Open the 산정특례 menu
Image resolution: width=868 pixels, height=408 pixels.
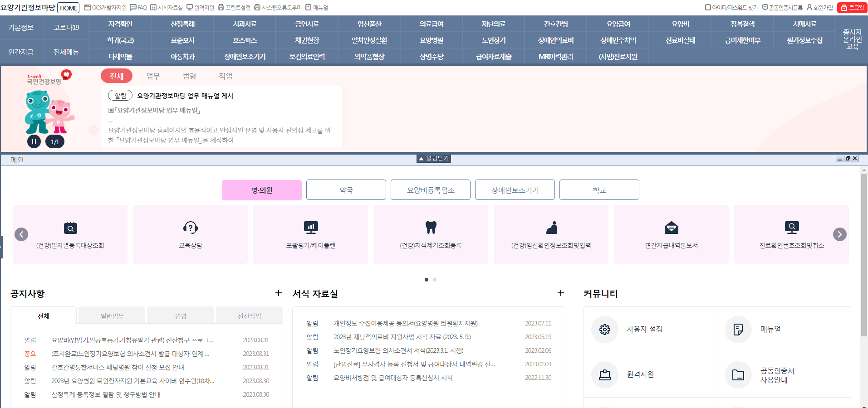(182, 24)
